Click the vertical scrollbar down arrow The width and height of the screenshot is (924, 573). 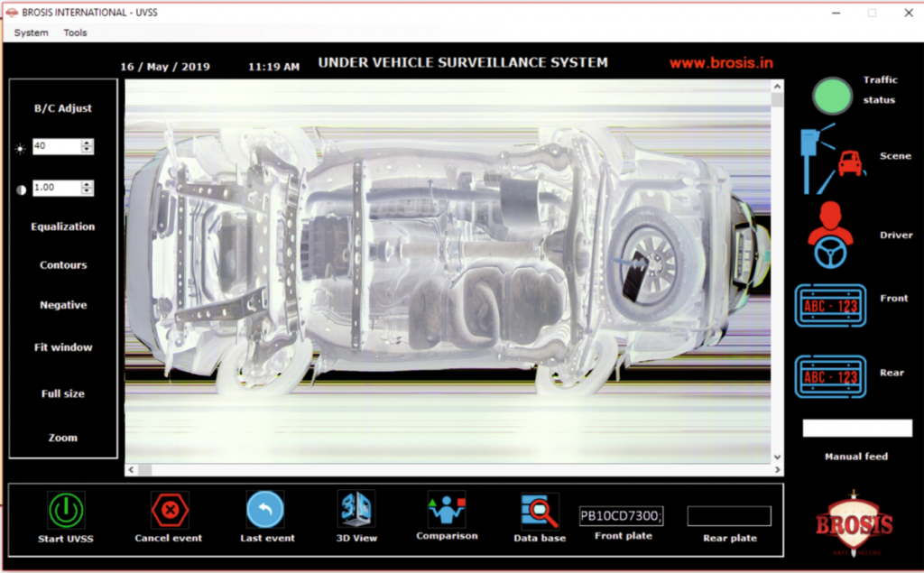[778, 458]
